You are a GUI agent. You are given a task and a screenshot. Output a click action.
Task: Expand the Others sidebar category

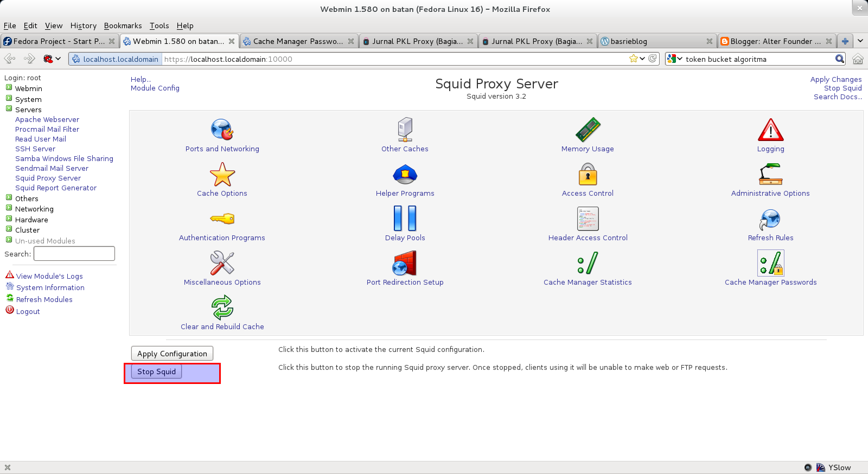click(9, 197)
